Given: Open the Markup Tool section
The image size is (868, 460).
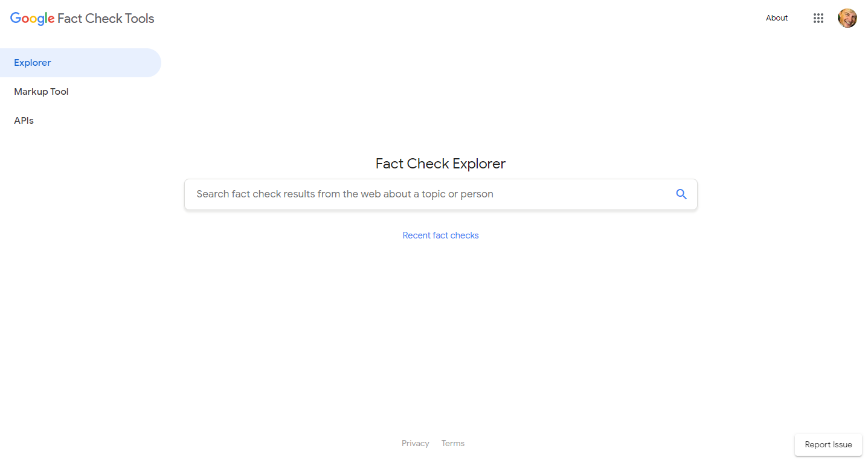Looking at the screenshot, I should click(41, 91).
